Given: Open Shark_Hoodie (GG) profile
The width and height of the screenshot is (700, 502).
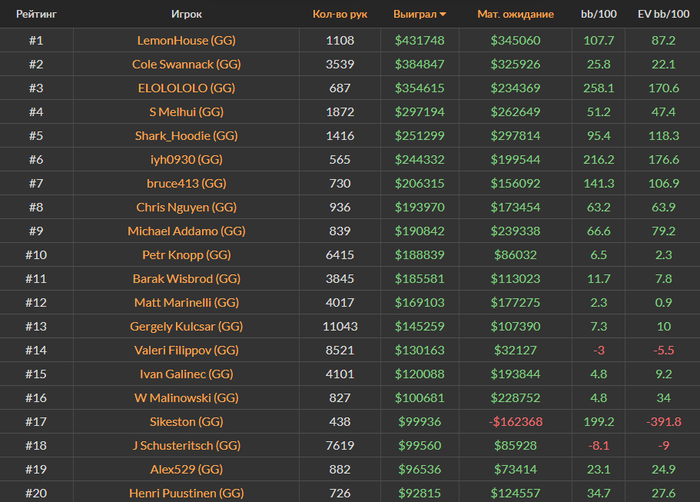Looking at the screenshot, I should 186,136.
